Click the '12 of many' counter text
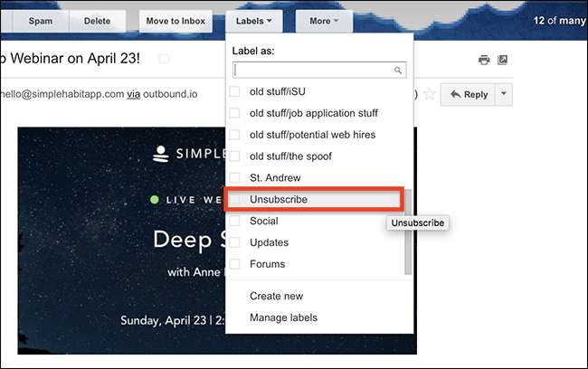This screenshot has height=369, width=588. (x=559, y=21)
